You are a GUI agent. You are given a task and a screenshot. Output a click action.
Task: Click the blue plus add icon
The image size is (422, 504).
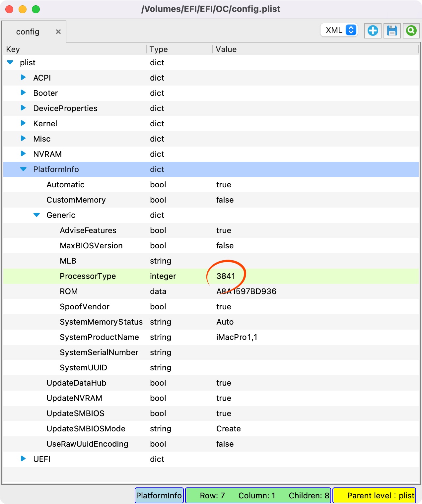pyautogui.click(x=373, y=31)
